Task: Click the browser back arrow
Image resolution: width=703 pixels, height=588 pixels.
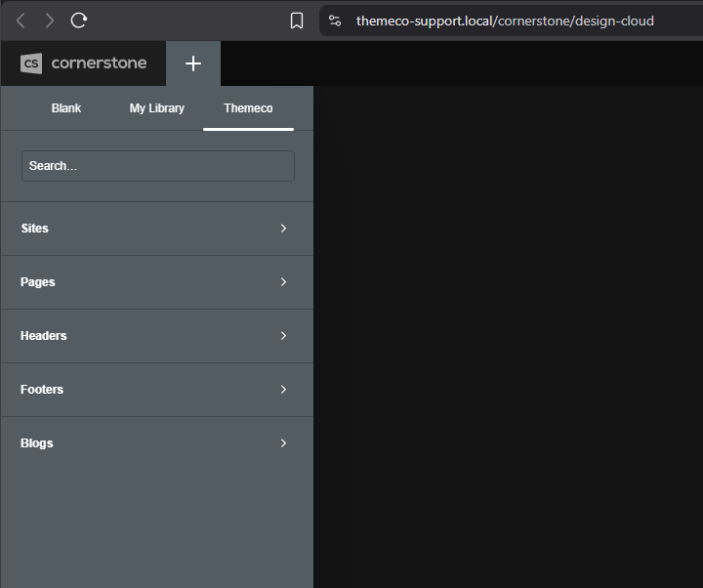Action: [x=21, y=21]
